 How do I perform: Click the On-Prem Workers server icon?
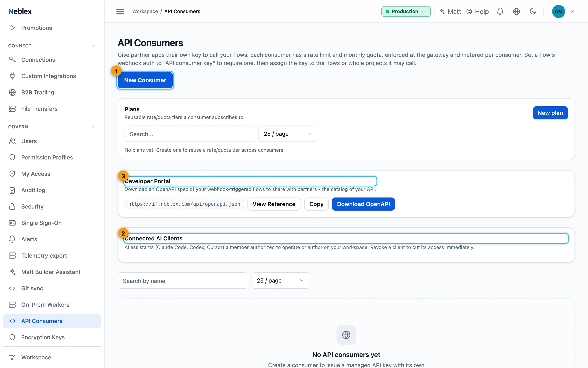(x=12, y=304)
